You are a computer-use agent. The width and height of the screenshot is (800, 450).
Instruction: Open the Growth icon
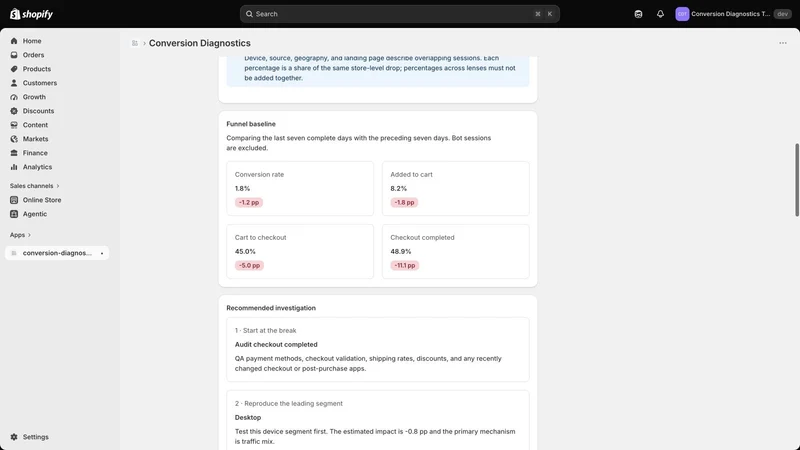14,97
